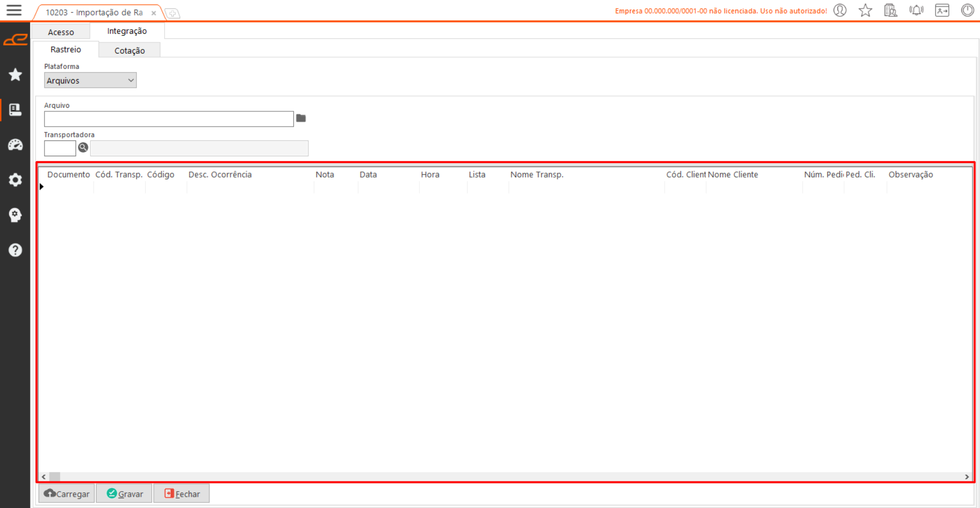Screen dimensions: 980x508
Task: Open user profile icon in top bar
Action: [x=840, y=10]
